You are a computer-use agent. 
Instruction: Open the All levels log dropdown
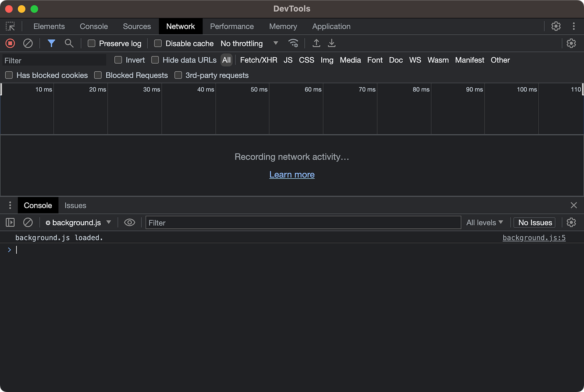(x=485, y=222)
